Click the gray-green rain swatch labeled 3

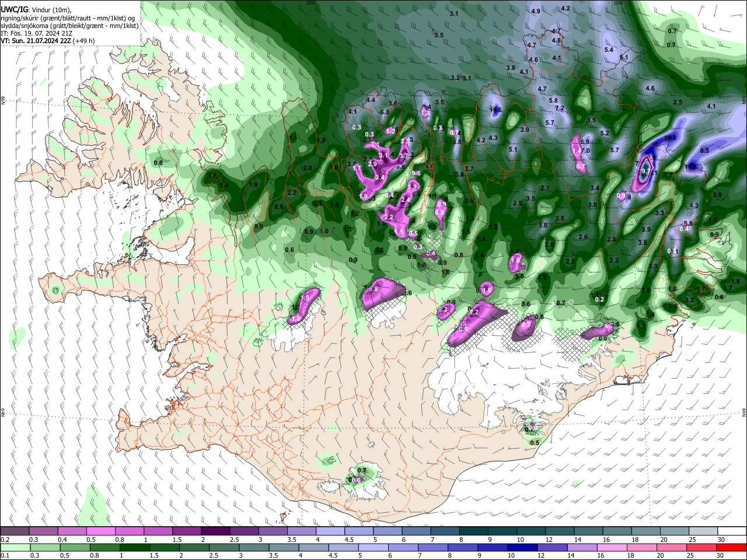coord(253,547)
